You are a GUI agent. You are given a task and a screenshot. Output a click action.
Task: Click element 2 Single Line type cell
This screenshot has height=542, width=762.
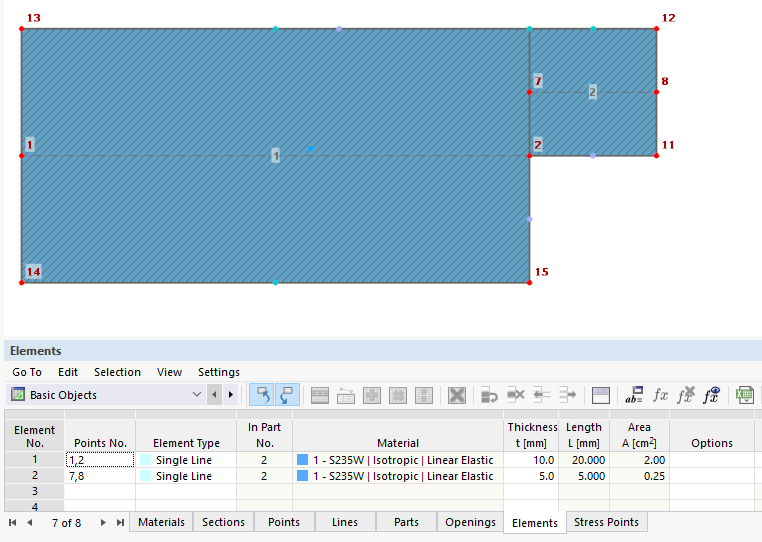click(186, 476)
